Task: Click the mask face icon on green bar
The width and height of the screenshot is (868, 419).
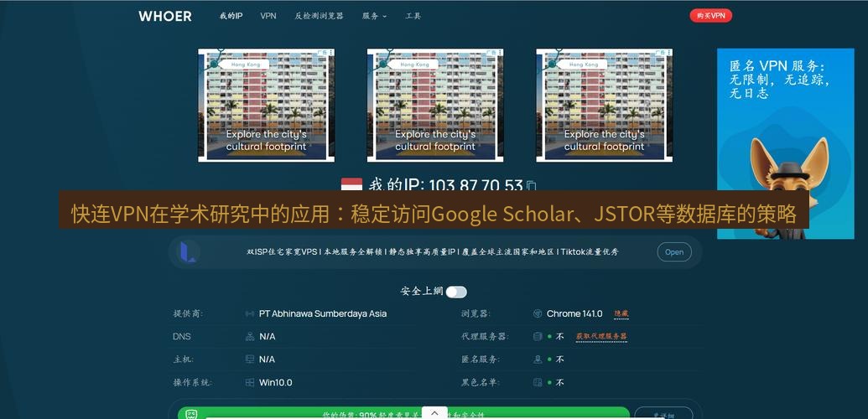Action: click(191, 414)
